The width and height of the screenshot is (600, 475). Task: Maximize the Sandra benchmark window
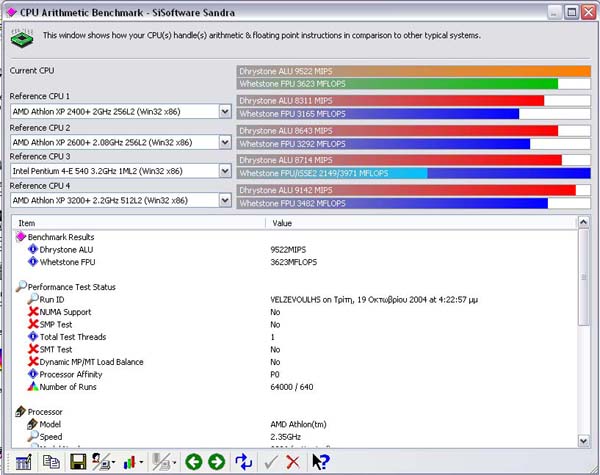pos(572,12)
